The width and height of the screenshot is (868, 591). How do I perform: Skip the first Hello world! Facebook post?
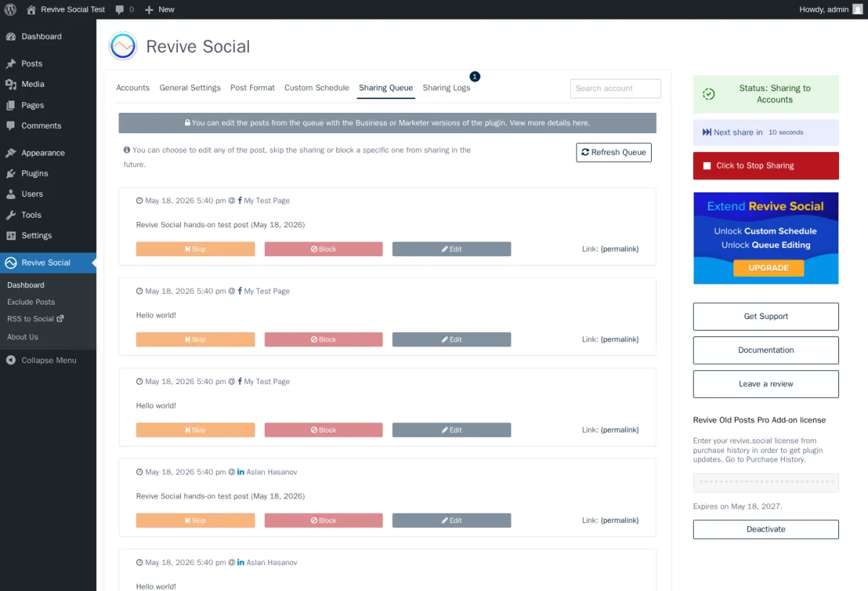click(x=195, y=339)
